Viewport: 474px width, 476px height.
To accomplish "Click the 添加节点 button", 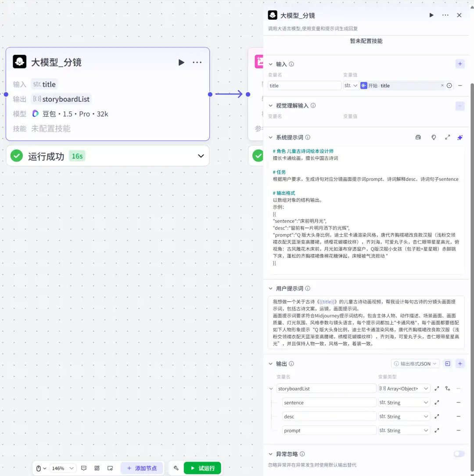I will [x=142, y=468].
